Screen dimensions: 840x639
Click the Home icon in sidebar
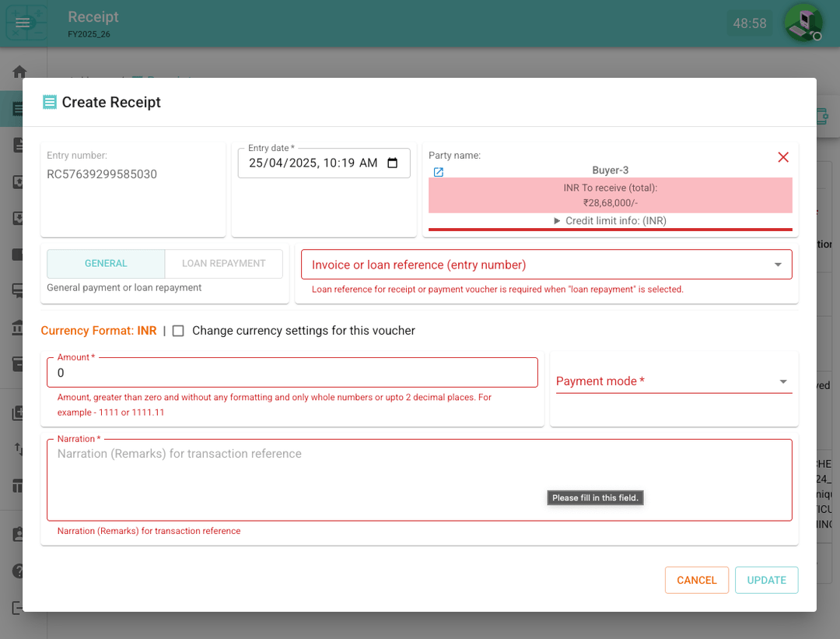pyautogui.click(x=19, y=72)
